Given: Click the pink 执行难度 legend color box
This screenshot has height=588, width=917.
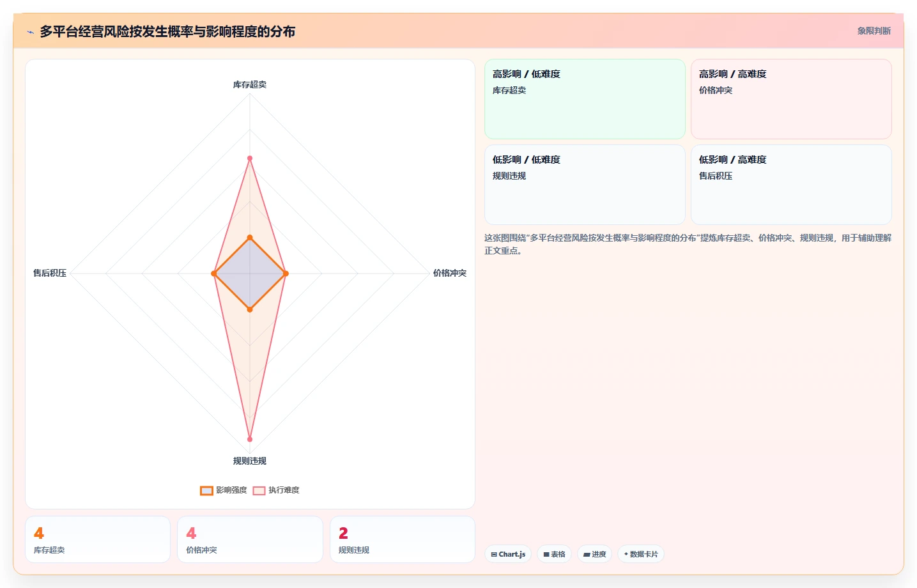Looking at the screenshot, I should pyautogui.click(x=259, y=491).
